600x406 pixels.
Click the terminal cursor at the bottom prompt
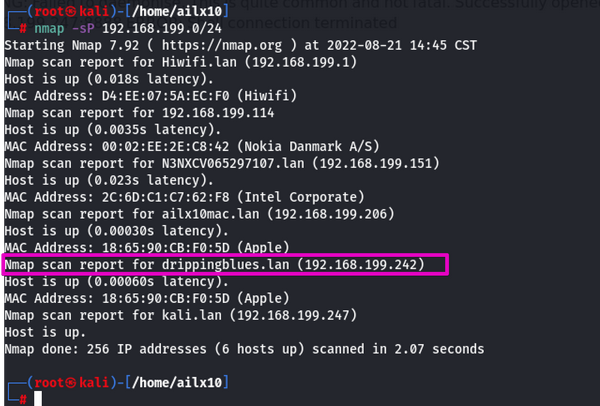click(x=37, y=398)
